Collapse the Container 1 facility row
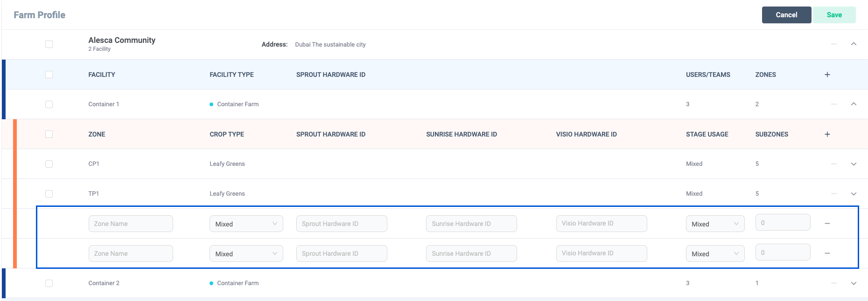The height and width of the screenshot is (301, 868). [854, 104]
